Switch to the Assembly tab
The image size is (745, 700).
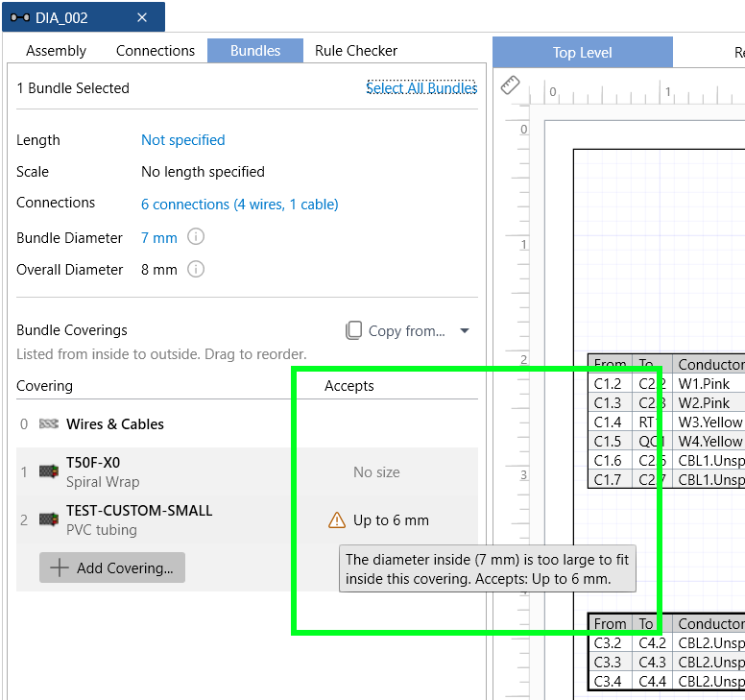[x=56, y=51]
